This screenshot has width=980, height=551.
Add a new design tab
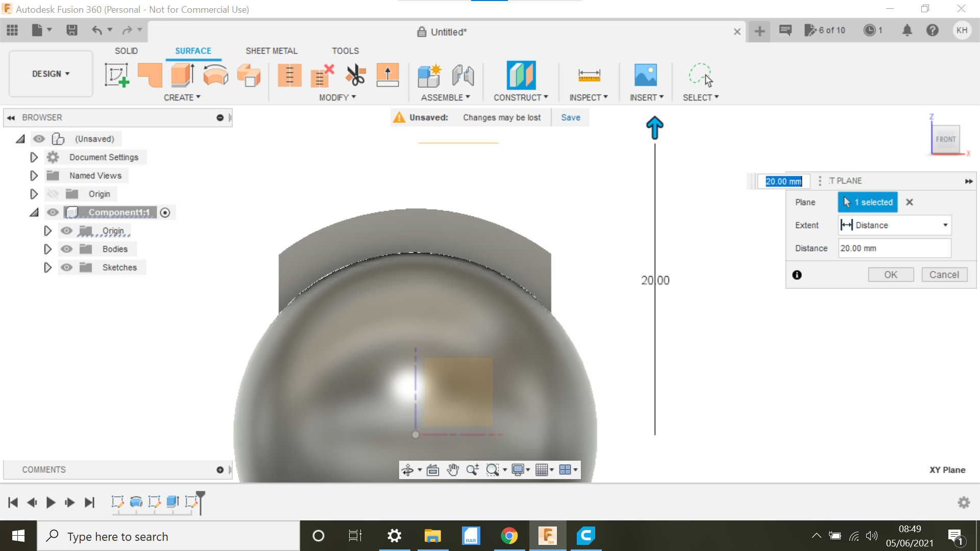pos(759,31)
